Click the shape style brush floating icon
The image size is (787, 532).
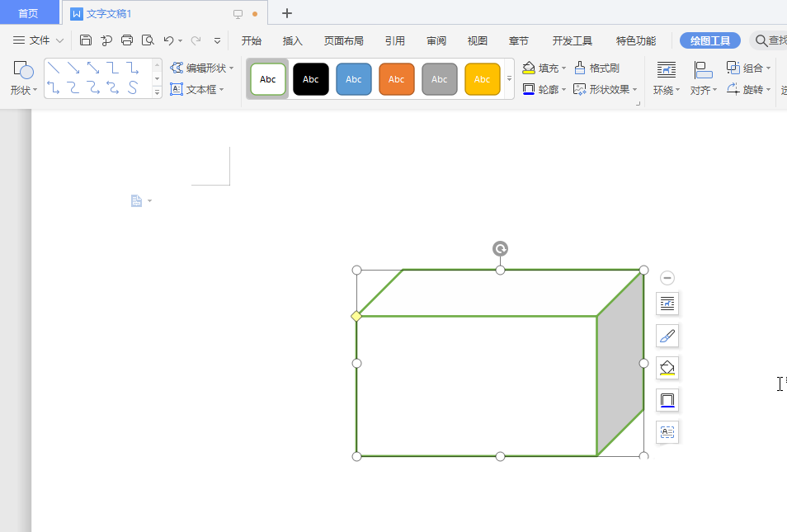[667, 336]
